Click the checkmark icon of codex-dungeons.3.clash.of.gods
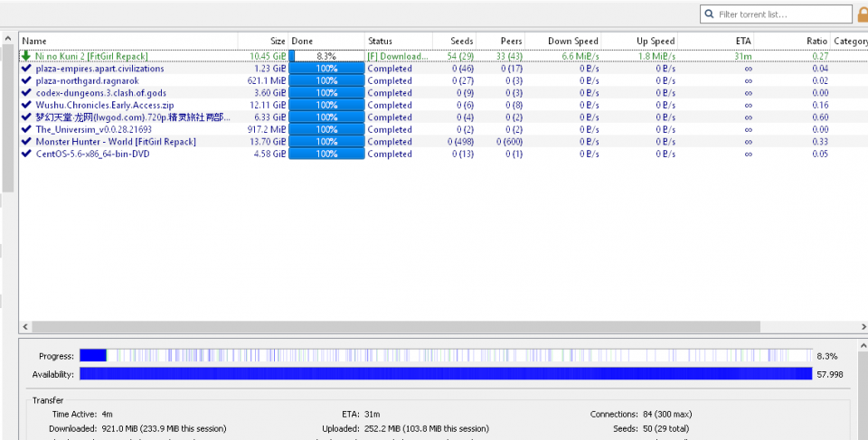 tap(26, 92)
